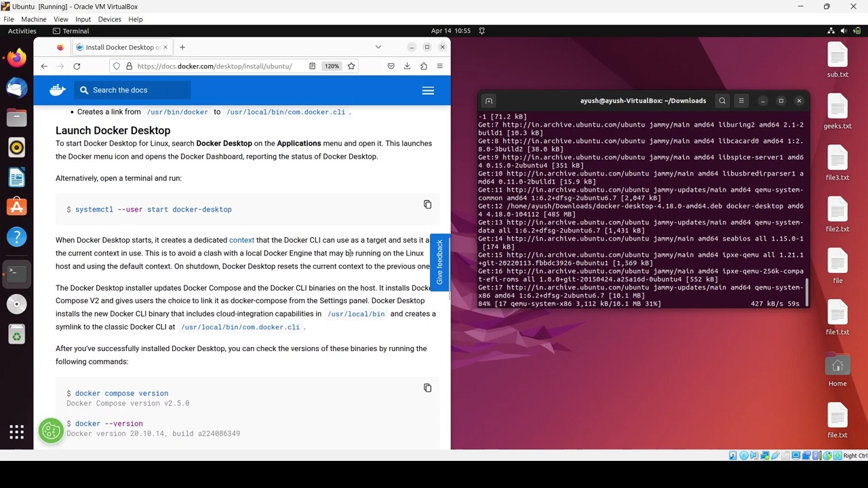Copy the docker compose version code block
Screen dimensions: 868x488
coord(427,388)
